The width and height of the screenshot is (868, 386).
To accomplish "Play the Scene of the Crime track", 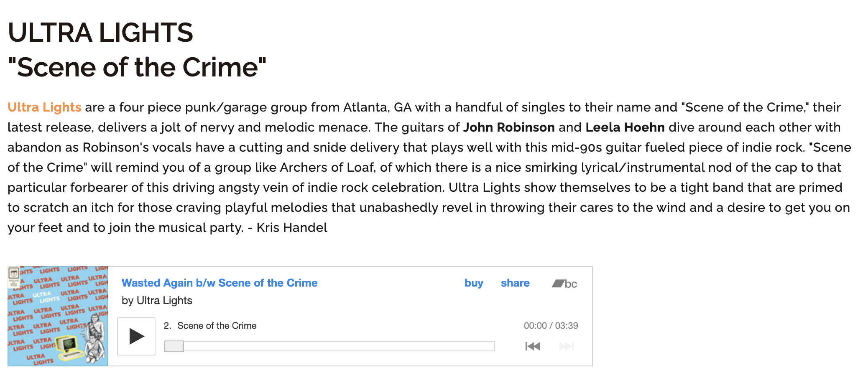I will (136, 336).
